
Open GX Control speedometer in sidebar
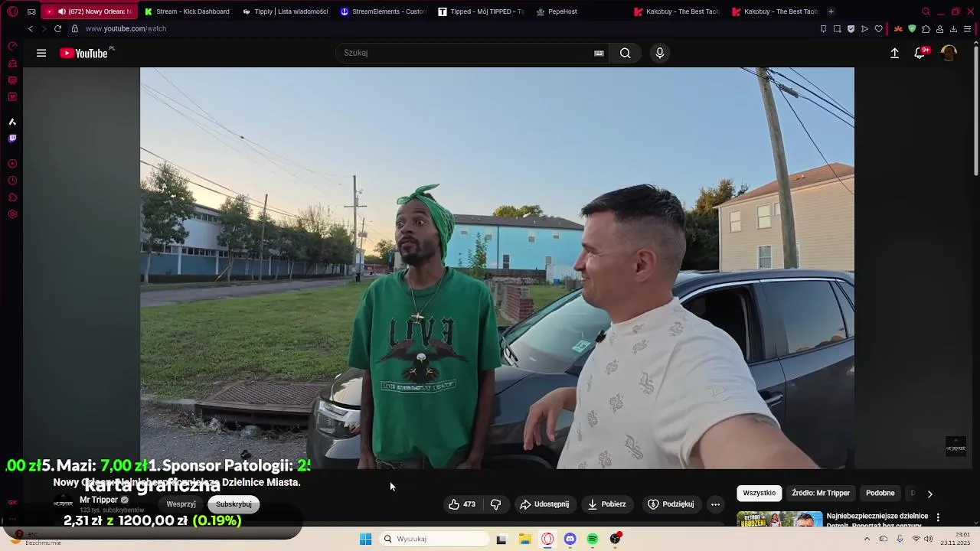pos(12,47)
